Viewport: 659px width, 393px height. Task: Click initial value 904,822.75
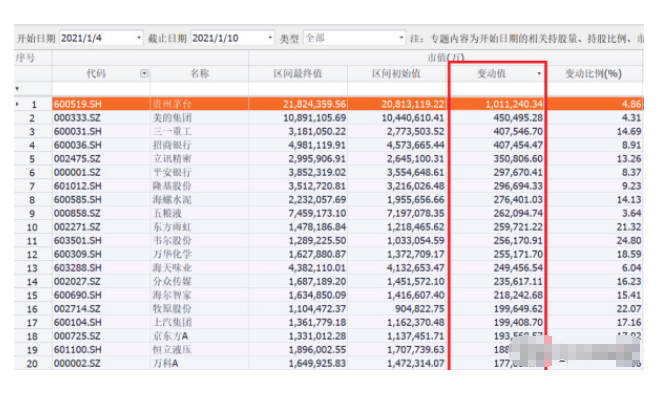click(419, 309)
